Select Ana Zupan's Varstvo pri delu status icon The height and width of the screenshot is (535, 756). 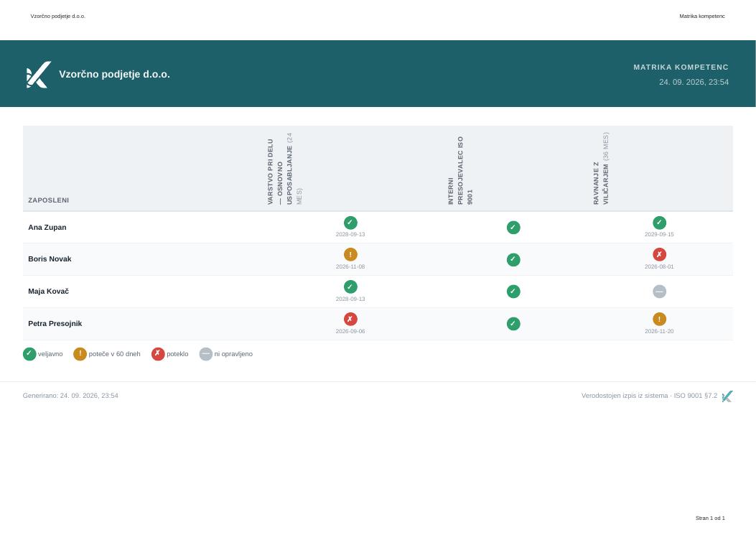coord(350,223)
